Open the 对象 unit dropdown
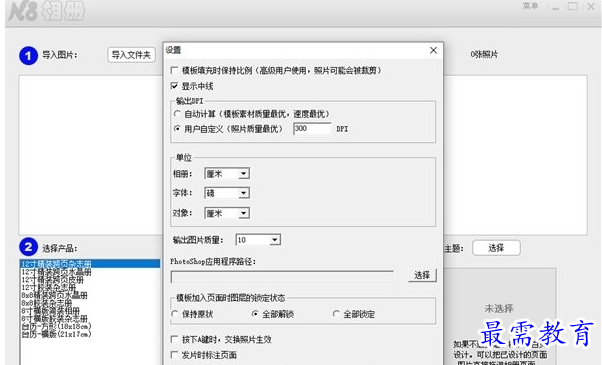This screenshot has width=602, height=365. (x=243, y=213)
